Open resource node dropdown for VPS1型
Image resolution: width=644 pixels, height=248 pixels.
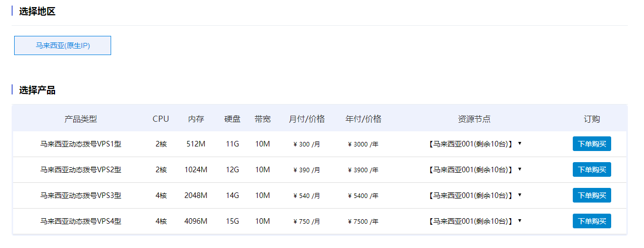[474, 144]
